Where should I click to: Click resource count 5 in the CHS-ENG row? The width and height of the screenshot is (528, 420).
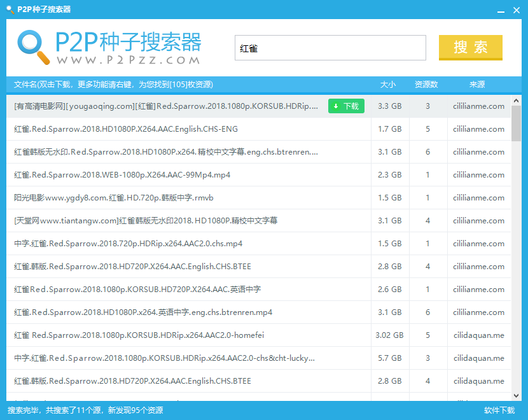(x=427, y=129)
